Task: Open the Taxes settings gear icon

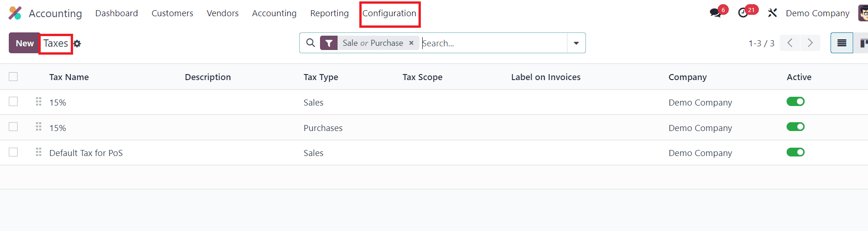Action: click(77, 44)
